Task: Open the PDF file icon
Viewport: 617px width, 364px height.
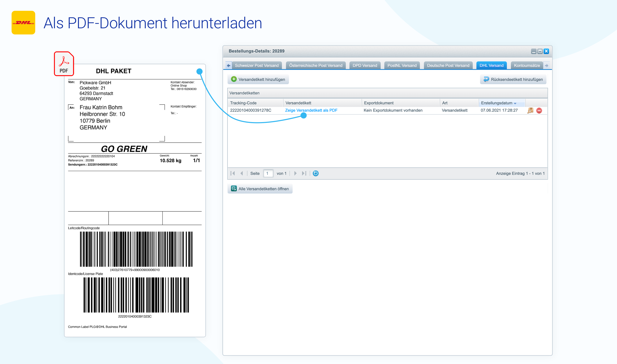Action: pos(64,64)
